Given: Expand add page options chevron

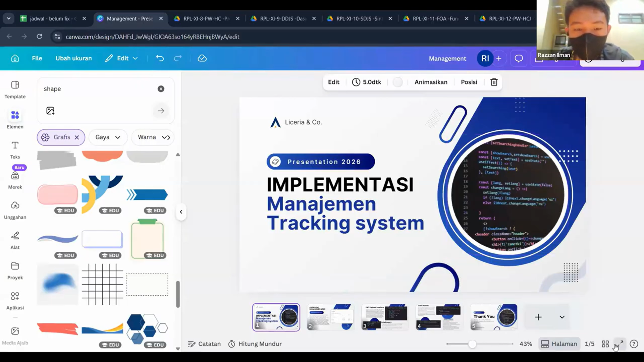Looking at the screenshot, I should 562,317.
